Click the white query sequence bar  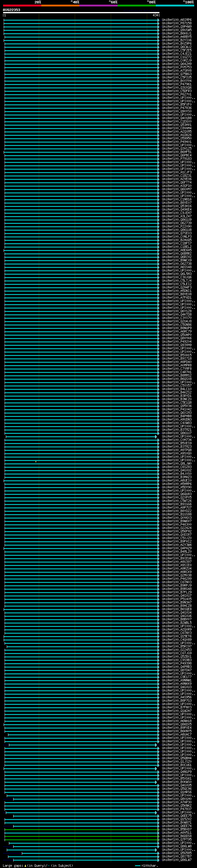click(81, 12)
